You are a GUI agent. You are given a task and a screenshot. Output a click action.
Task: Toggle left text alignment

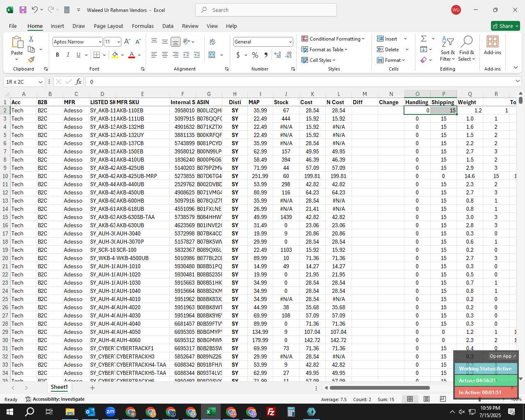(x=154, y=55)
